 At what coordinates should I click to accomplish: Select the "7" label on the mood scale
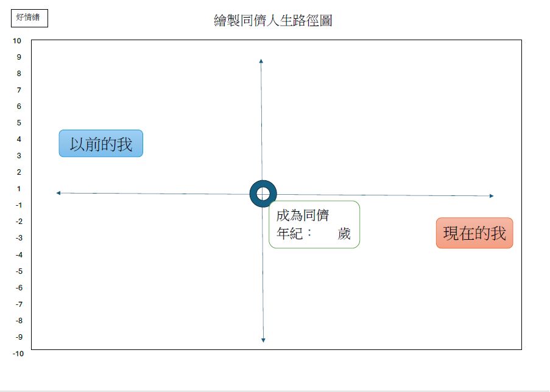tap(19, 90)
